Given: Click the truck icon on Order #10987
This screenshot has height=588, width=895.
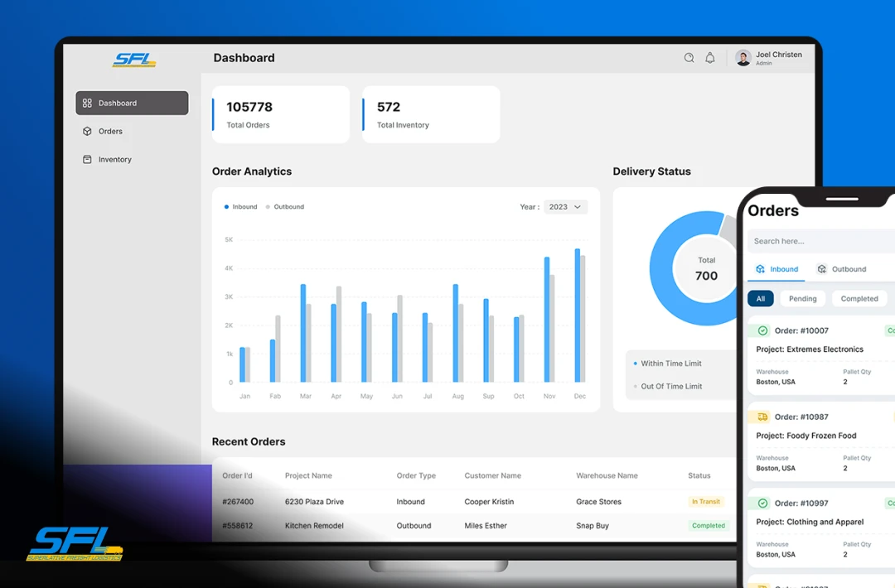Looking at the screenshot, I should point(762,417).
